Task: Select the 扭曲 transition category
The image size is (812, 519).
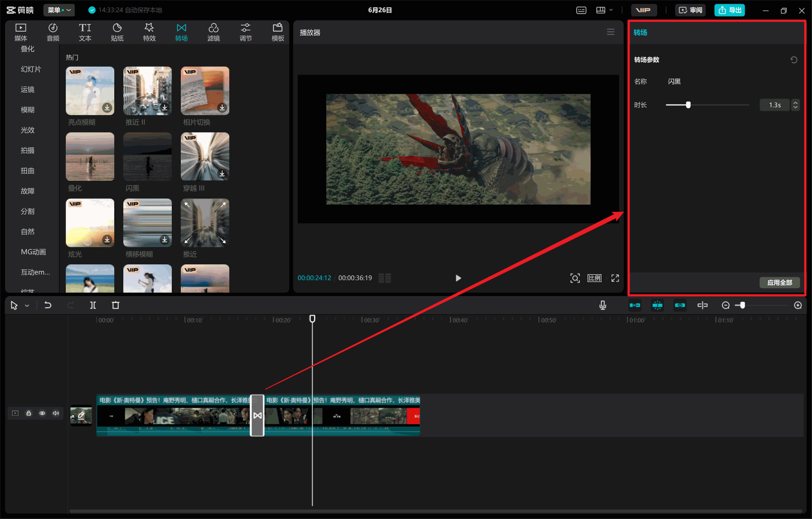Action: coord(27,170)
